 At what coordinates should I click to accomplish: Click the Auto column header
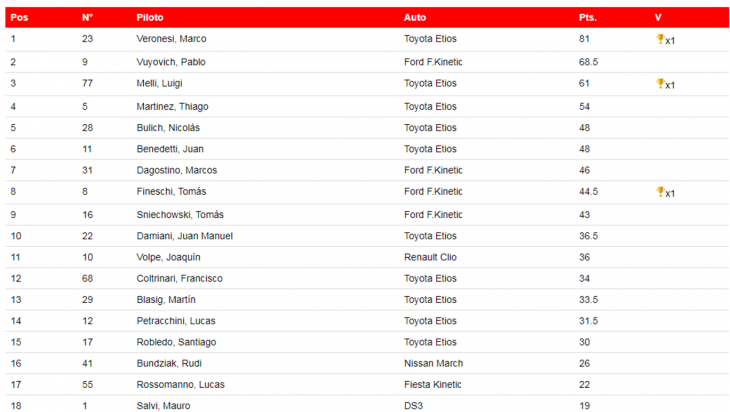(x=415, y=18)
